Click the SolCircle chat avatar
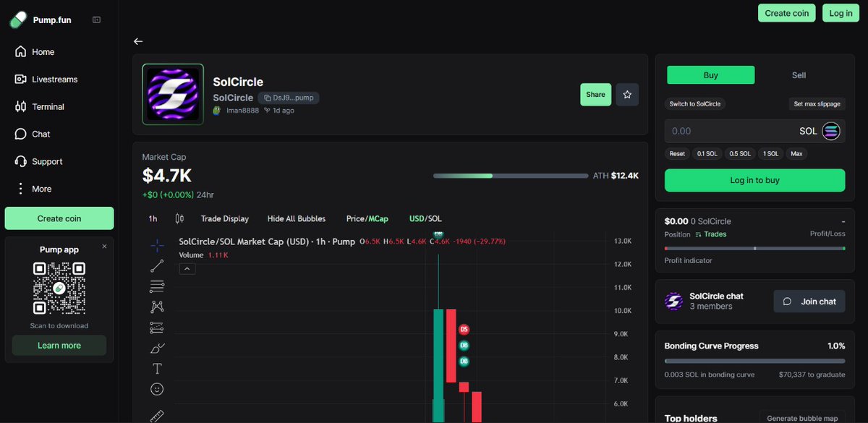The height and width of the screenshot is (423, 868). click(673, 301)
